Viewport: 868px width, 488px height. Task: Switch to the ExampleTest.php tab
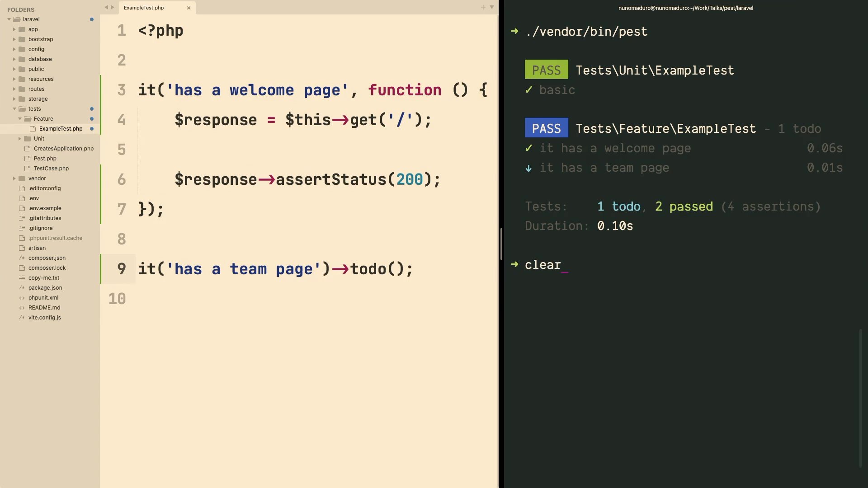144,8
